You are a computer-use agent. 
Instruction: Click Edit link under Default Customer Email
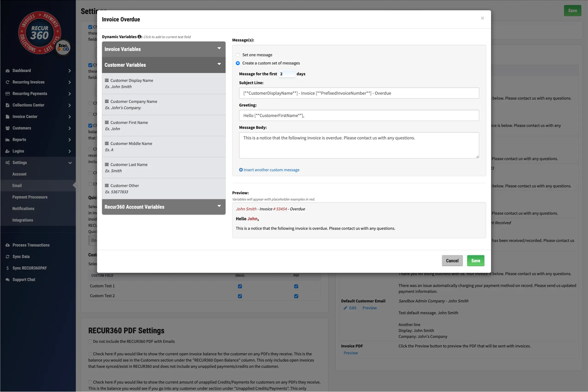353,308
